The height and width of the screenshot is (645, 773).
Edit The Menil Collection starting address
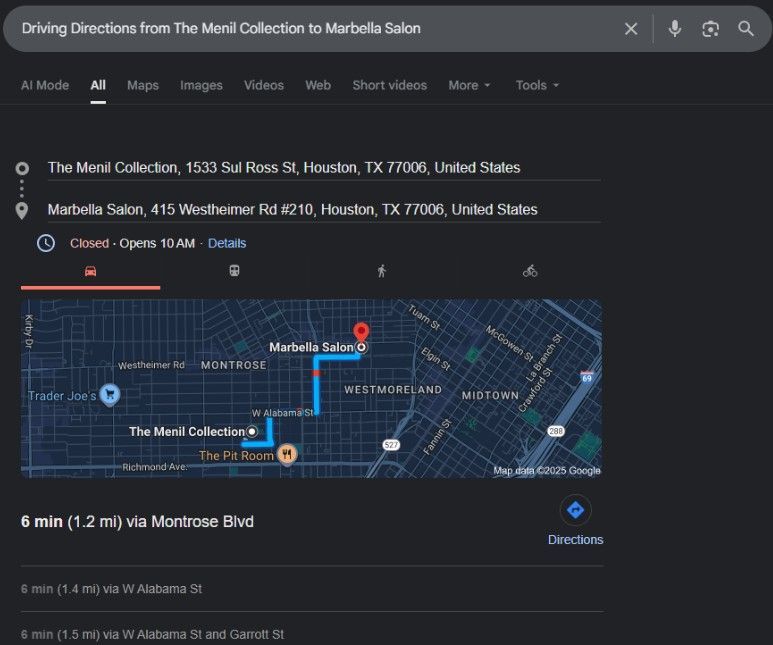324,168
